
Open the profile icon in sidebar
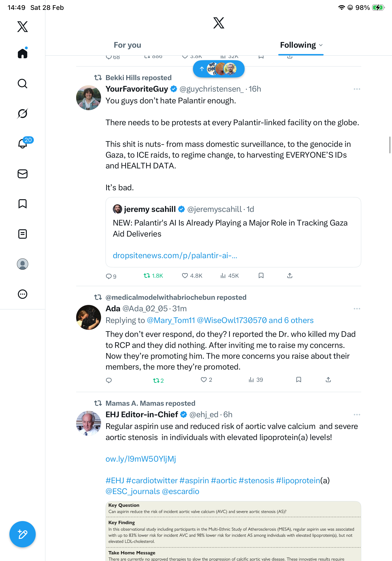pyautogui.click(x=23, y=264)
